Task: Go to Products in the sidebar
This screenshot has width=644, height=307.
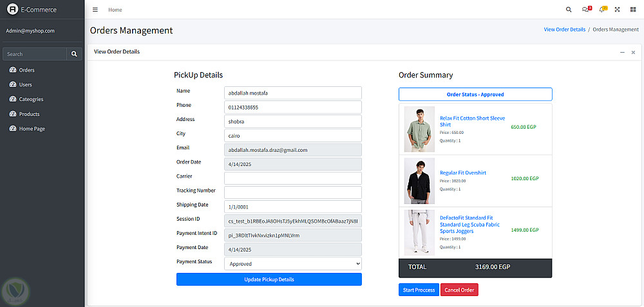Action: point(29,114)
